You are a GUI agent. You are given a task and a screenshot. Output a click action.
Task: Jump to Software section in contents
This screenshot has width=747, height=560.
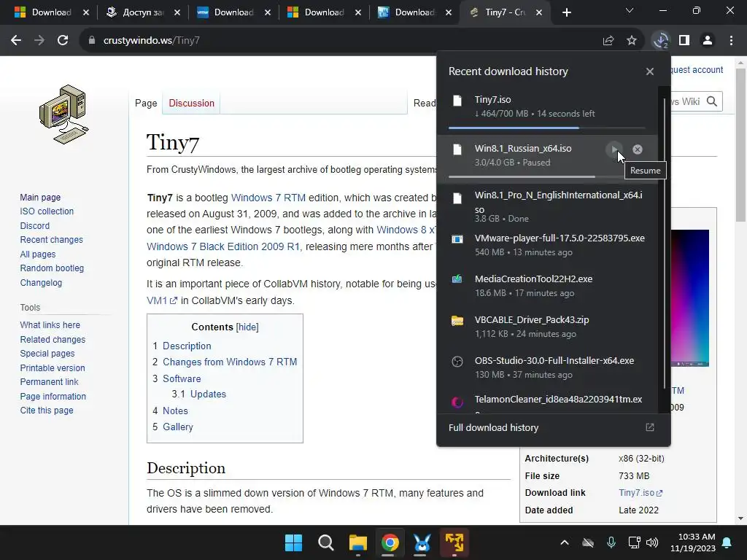coord(182,378)
